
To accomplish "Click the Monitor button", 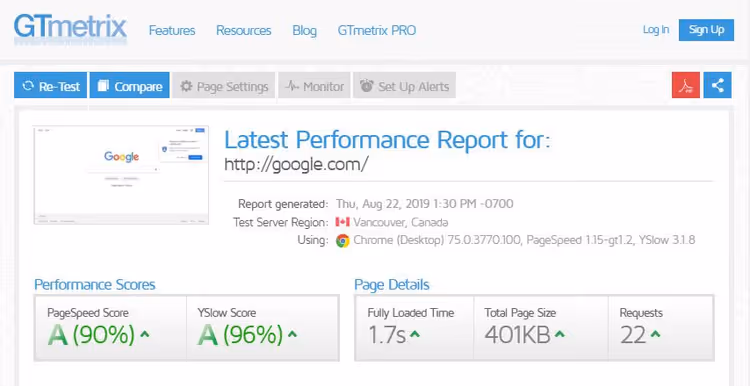I will coord(314,85).
